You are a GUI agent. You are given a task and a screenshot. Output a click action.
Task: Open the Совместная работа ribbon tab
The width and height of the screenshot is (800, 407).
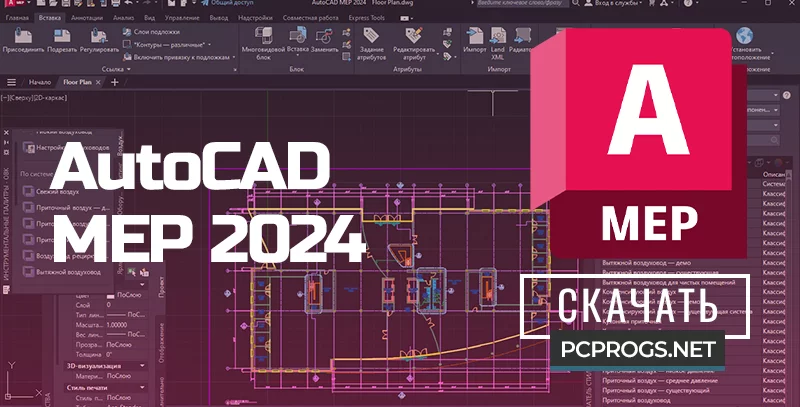tap(310, 18)
